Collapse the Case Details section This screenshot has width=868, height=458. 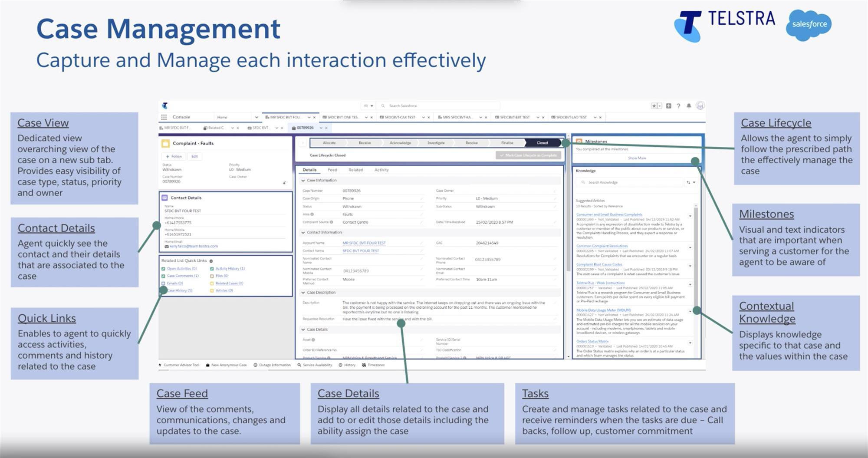click(303, 329)
